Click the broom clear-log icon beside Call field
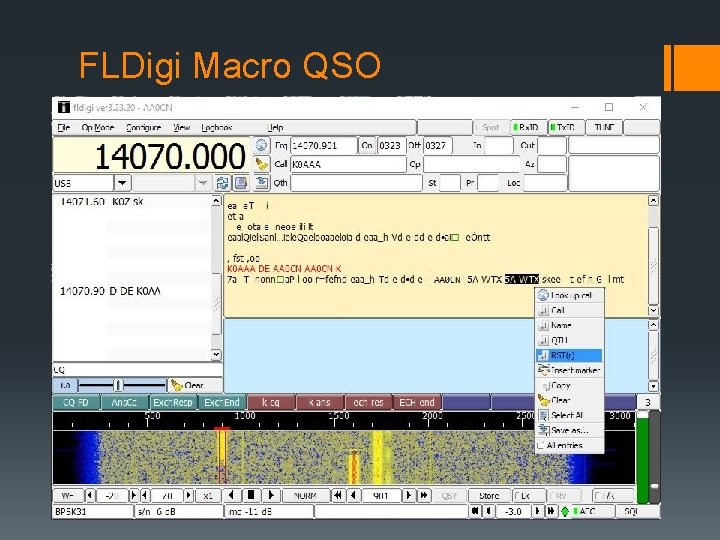This screenshot has width=720, height=540. pyautogui.click(x=261, y=164)
